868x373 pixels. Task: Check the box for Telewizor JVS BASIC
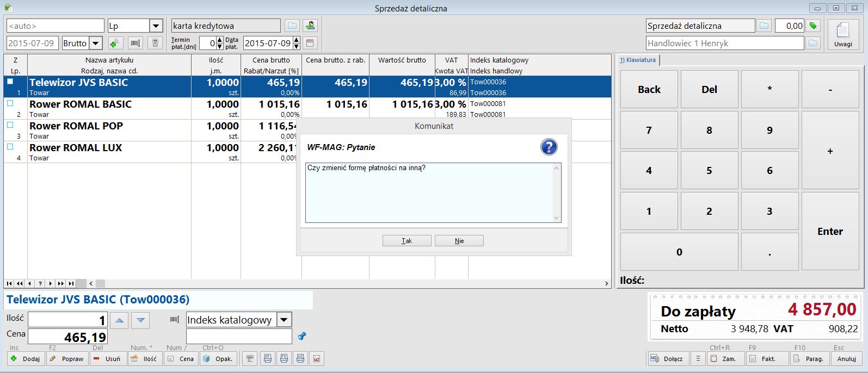[x=10, y=82]
